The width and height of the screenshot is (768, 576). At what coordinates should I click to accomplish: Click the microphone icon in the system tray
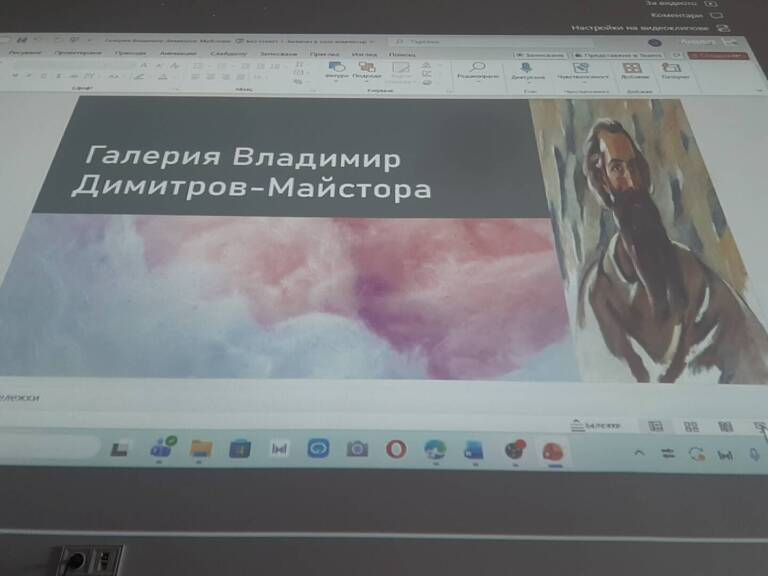754,455
